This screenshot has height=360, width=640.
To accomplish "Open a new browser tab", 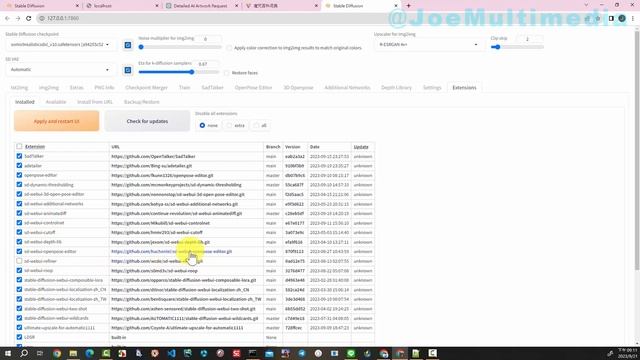I will [408, 6].
